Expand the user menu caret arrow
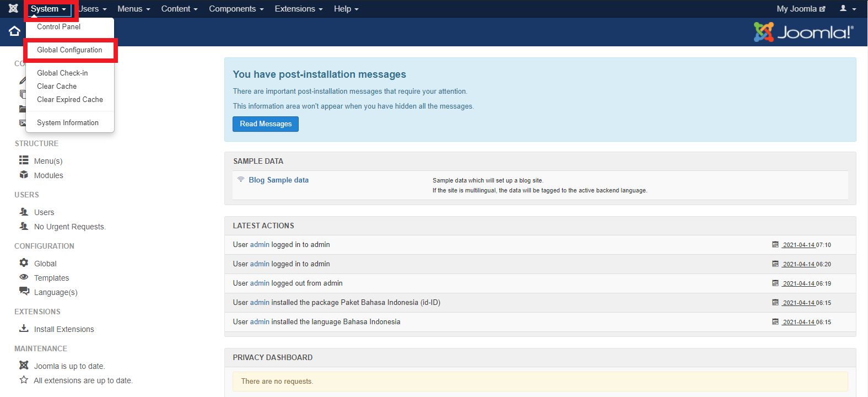Screen dimensions: 868x397 (x=854, y=9)
